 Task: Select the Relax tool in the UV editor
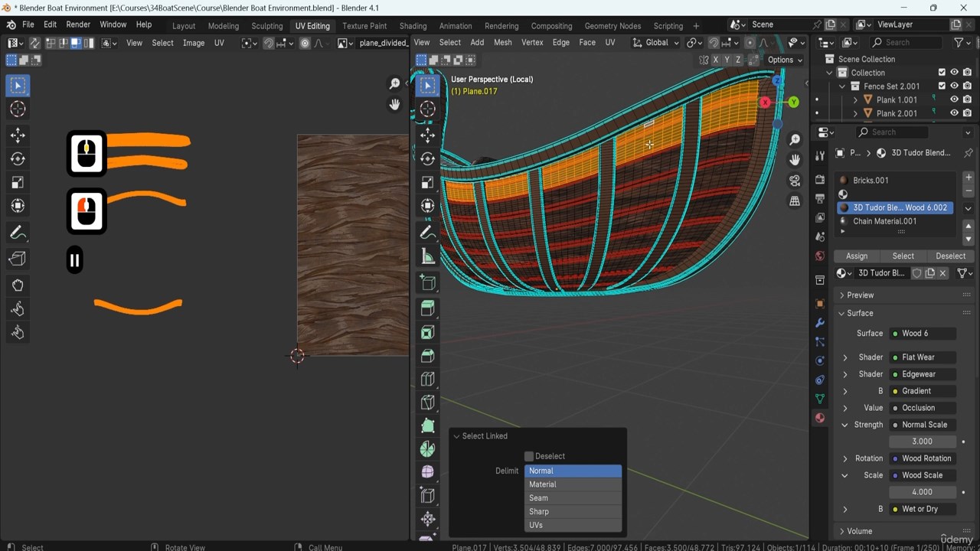18,309
